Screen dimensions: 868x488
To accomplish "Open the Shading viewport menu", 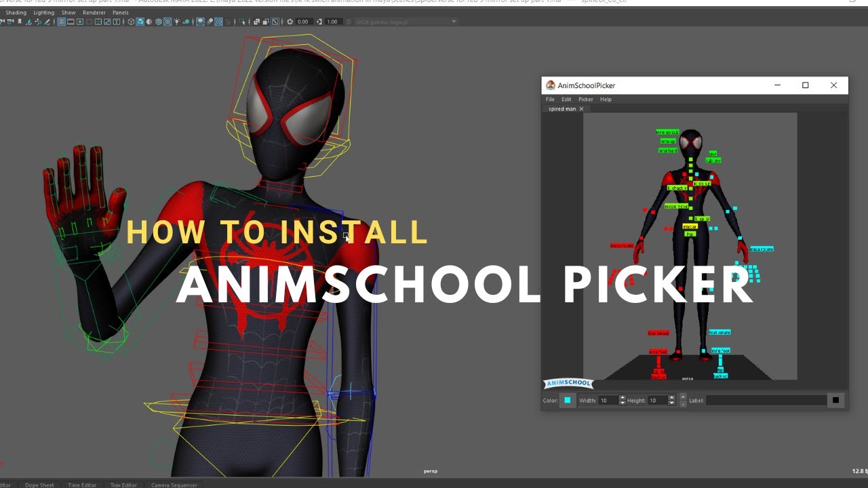I will (16, 12).
